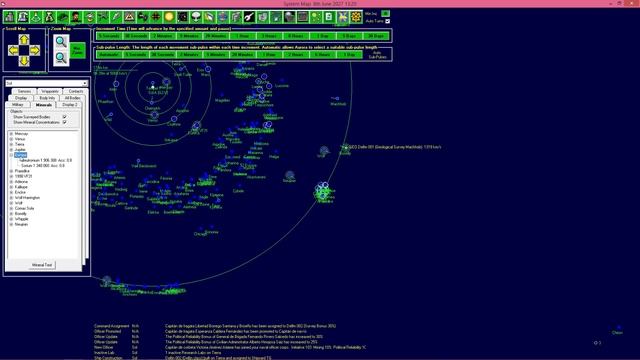The image size is (640, 360).
Task: Switch to the Military tab
Action: (x=18, y=105)
